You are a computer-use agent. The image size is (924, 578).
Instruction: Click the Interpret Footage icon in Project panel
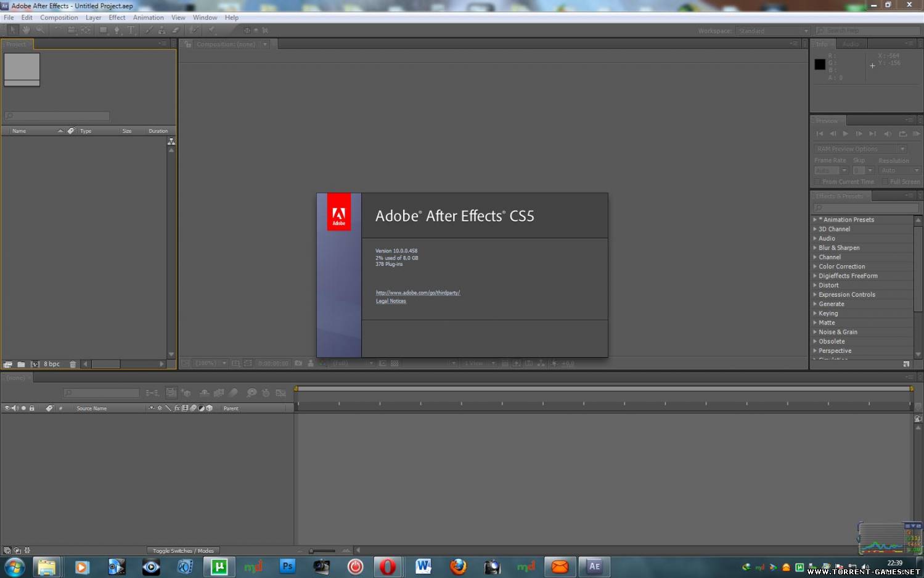8,364
